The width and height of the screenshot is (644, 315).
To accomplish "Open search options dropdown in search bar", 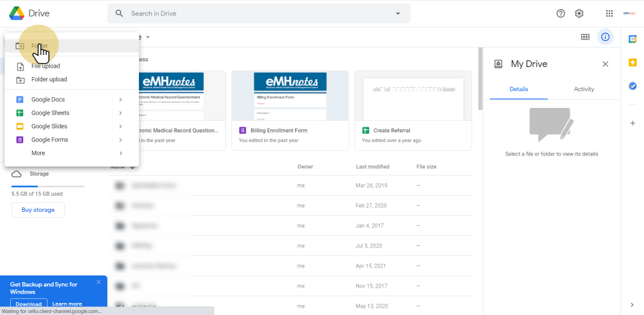I will 398,13.
